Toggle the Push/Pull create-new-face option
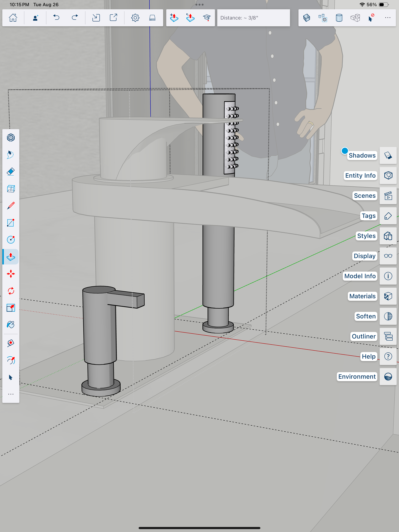Screen dimensions: 399x532 [x=174, y=18]
